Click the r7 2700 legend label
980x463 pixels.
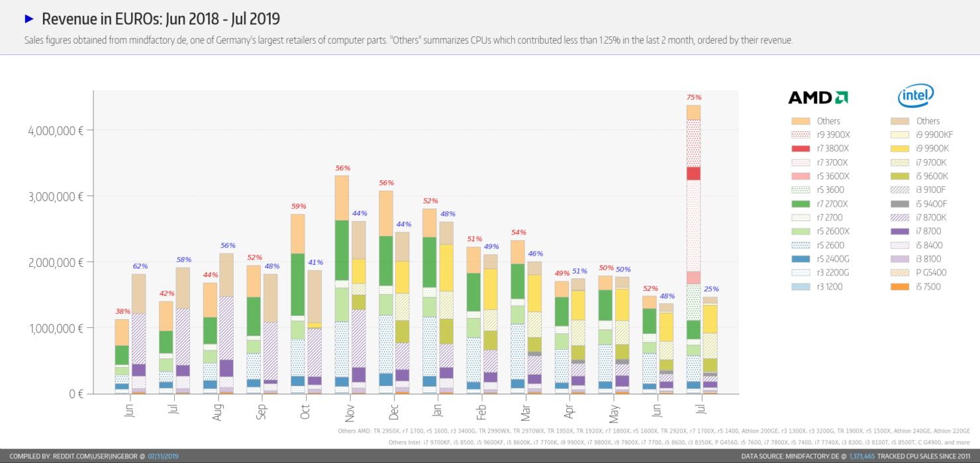(830, 218)
